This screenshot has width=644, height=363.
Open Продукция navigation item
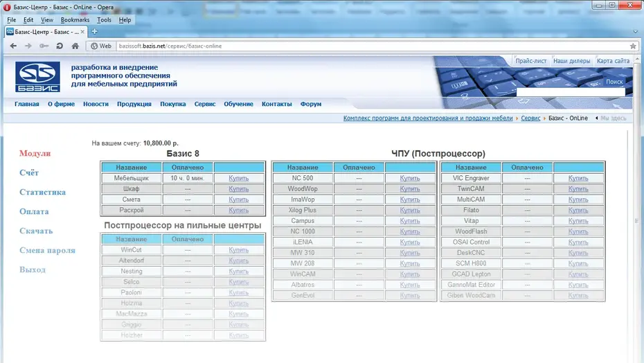tap(134, 104)
